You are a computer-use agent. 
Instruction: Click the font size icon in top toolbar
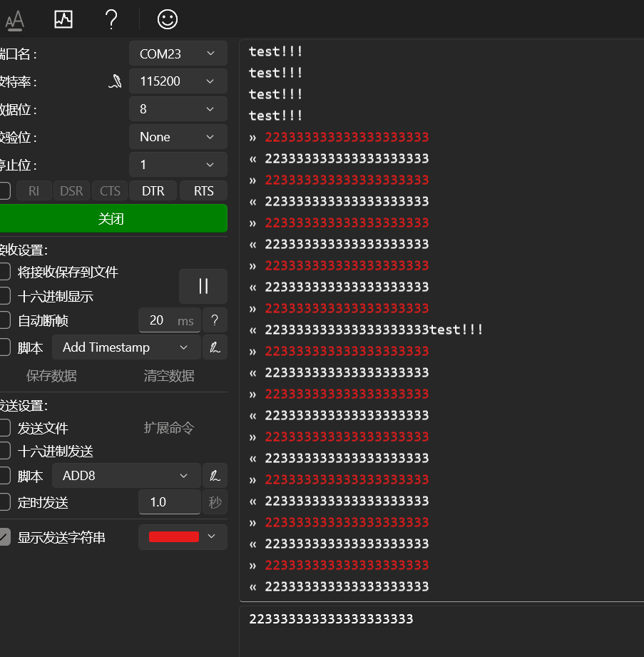tap(14, 20)
